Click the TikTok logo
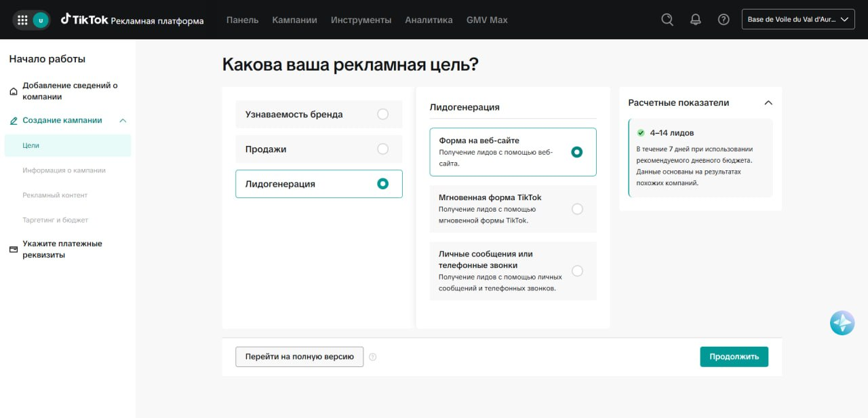 click(84, 20)
